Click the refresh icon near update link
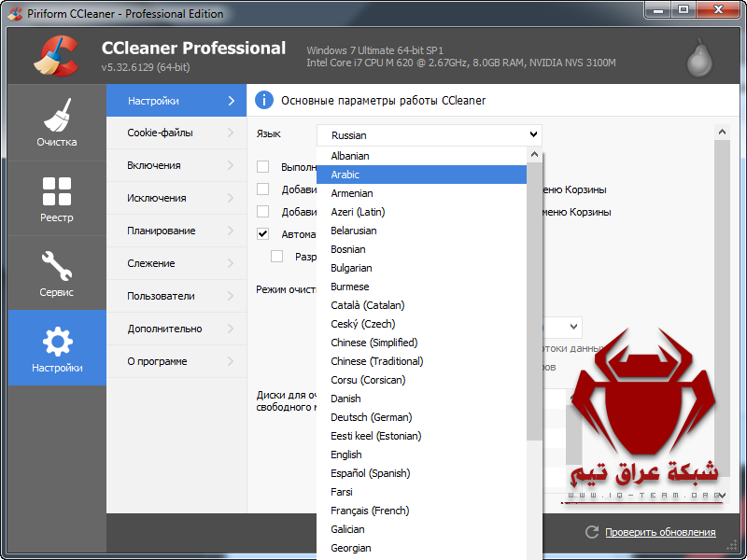This screenshot has height=560, width=747. point(592,532)
